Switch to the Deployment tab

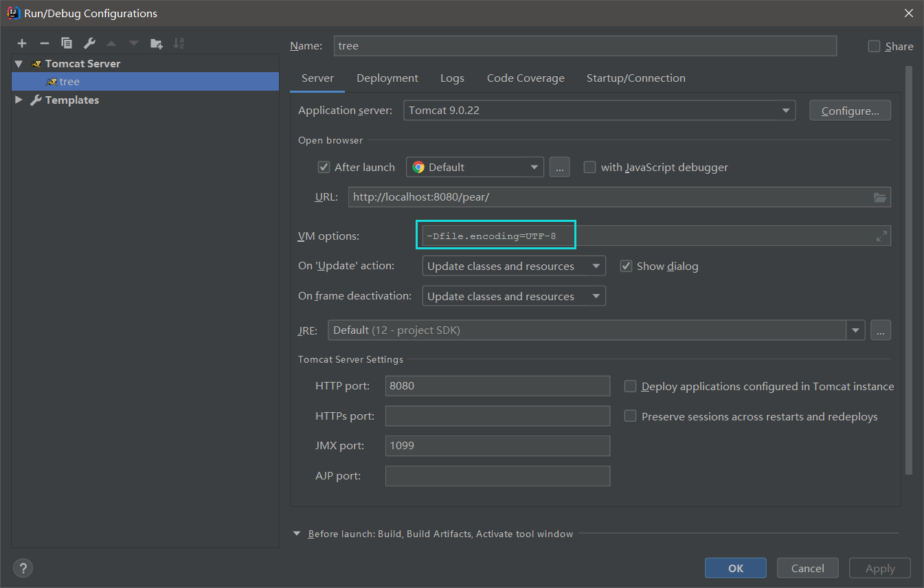(x=387, y=78)
